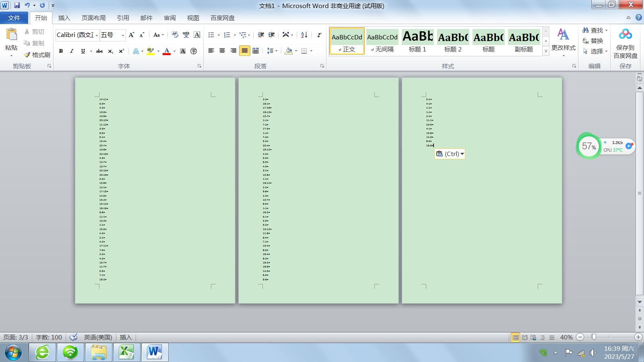Click the Save to Baidu Netdisk icon

pyautogui.click(x=625, y=35)
